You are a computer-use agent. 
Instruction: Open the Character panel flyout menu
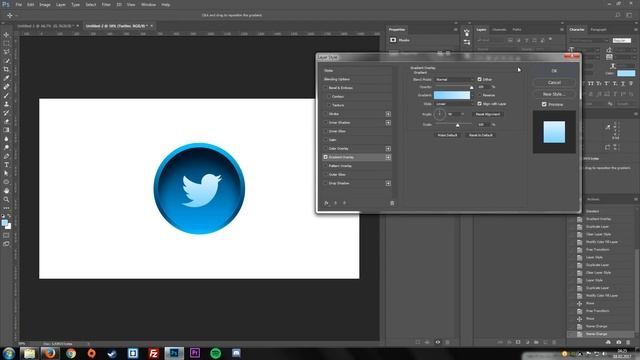click(636, 29)
